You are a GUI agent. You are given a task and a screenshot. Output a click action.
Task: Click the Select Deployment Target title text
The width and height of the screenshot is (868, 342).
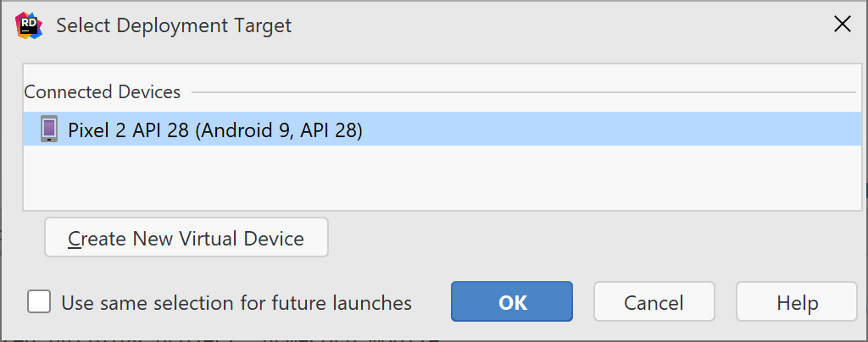tap(174, 25)
